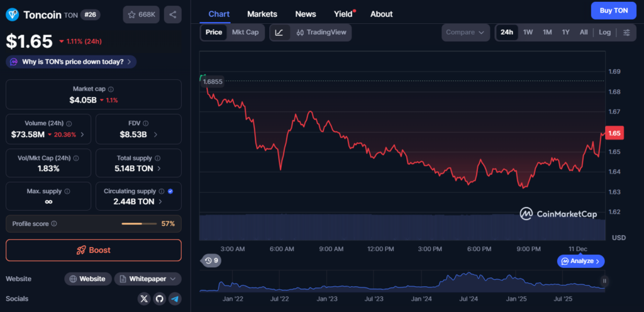
Task: Click the 57% profile score value
Action: point(168,224)
